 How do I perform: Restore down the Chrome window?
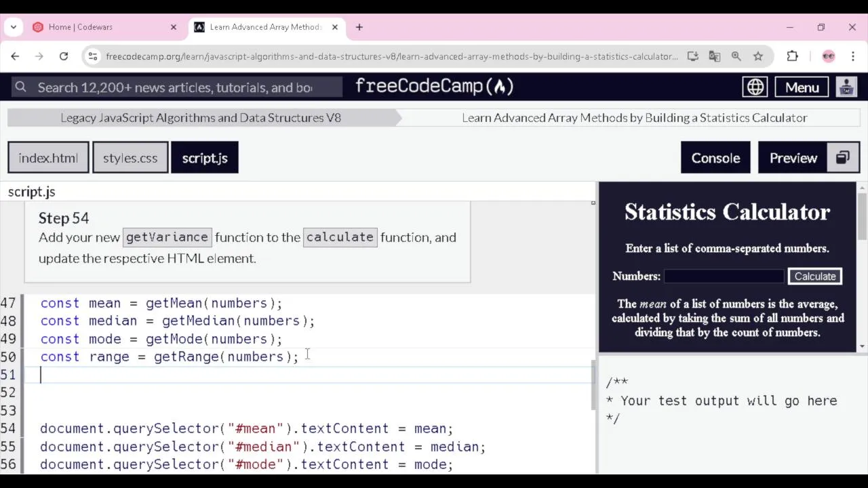point(821,27)
